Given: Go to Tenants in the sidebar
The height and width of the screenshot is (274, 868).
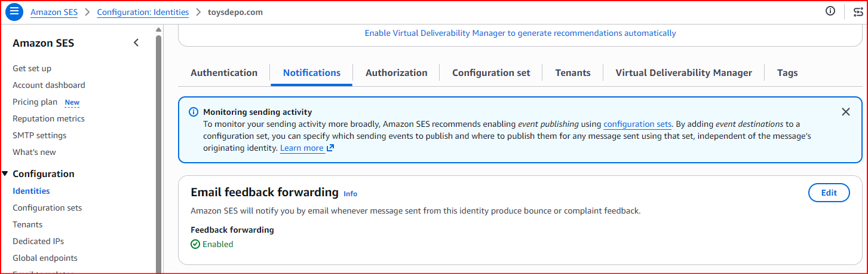Looking at the screenshot, I should (27, 224).
